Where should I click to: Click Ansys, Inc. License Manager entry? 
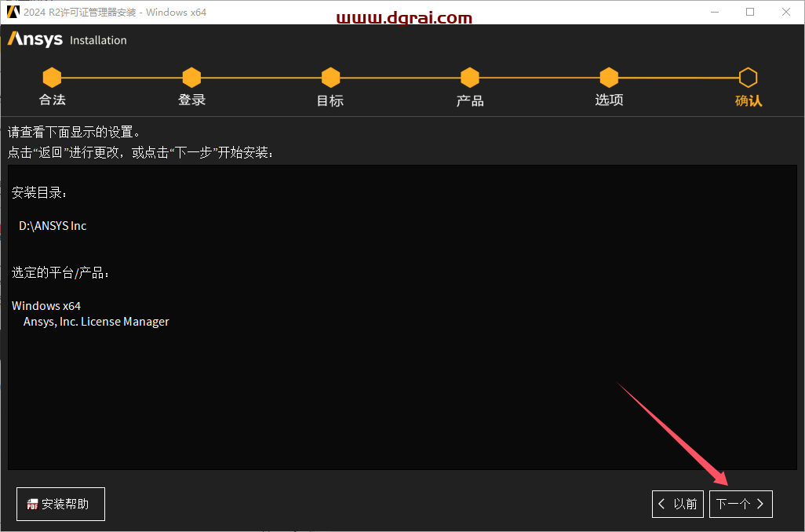(x=96, y=322)
